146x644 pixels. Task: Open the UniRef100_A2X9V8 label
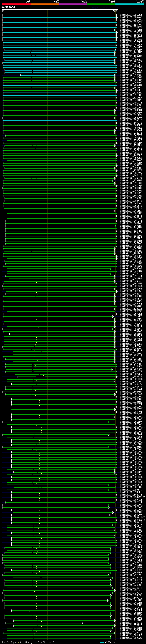click(131, 37)
